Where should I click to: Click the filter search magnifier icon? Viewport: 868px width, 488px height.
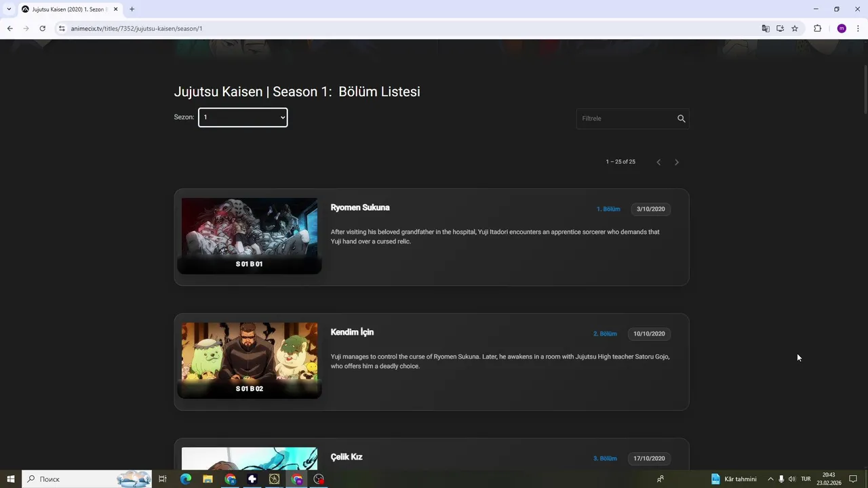(681, 119)
